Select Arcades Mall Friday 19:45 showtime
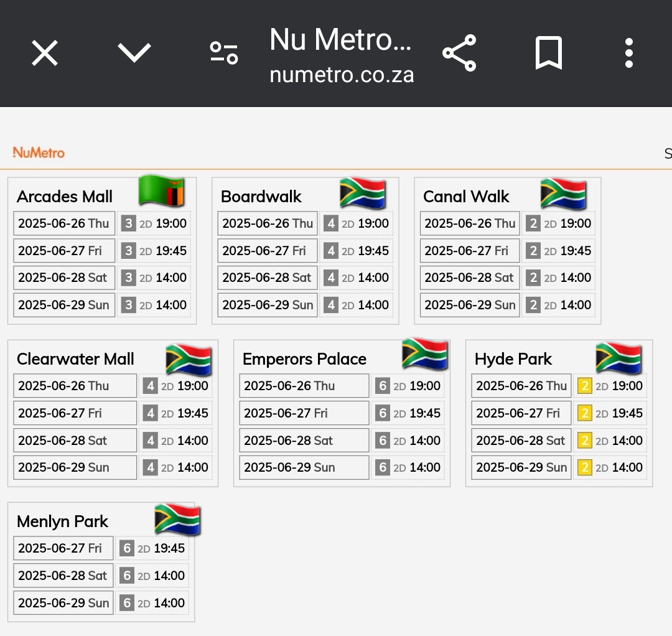Image resolution: width=672 pixels, height=636 pixels. point(154,251)
